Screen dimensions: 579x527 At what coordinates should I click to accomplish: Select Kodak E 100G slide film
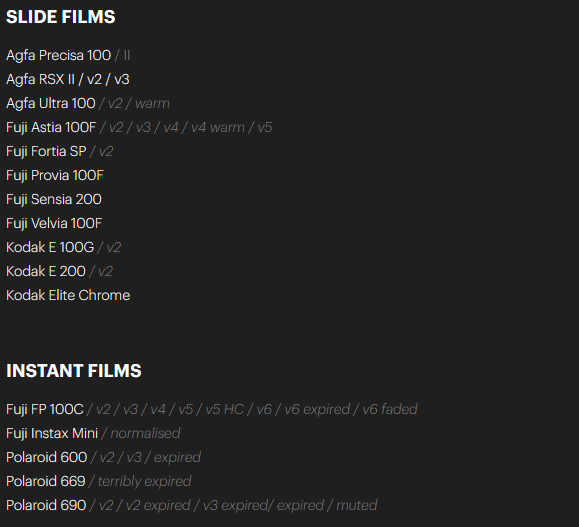click(50, 248)
